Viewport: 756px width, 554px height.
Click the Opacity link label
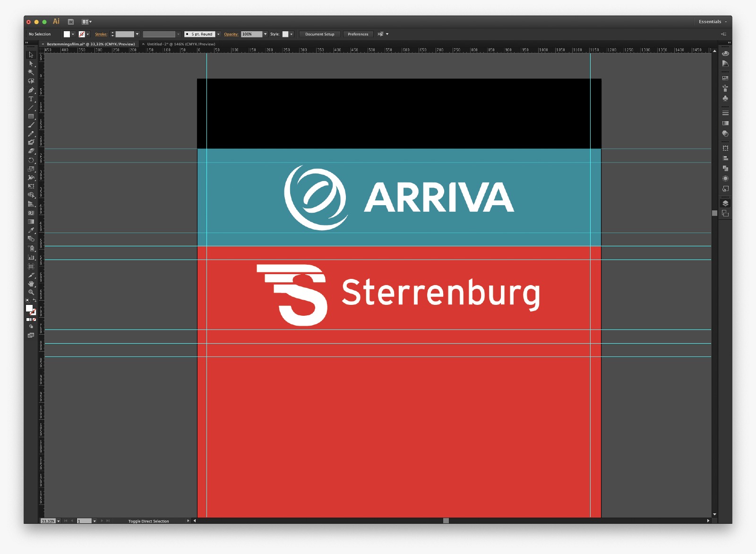coord(231,34)
